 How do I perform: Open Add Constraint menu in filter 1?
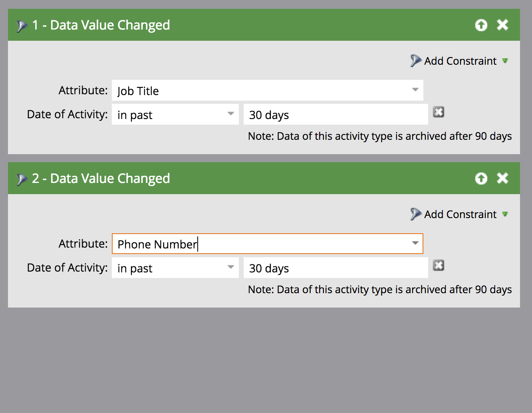pos(459,61)
